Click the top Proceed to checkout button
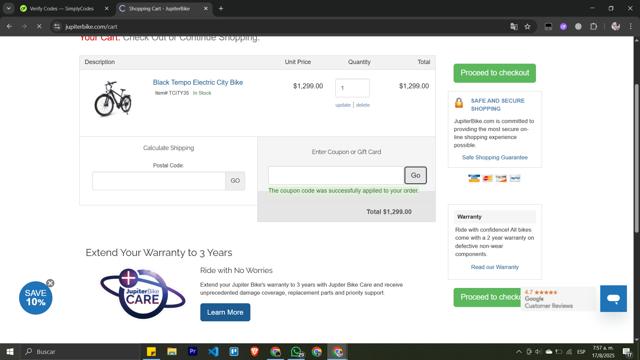Image resolution: width=640 pixels, height=360 pixels. tap(495, 73)
